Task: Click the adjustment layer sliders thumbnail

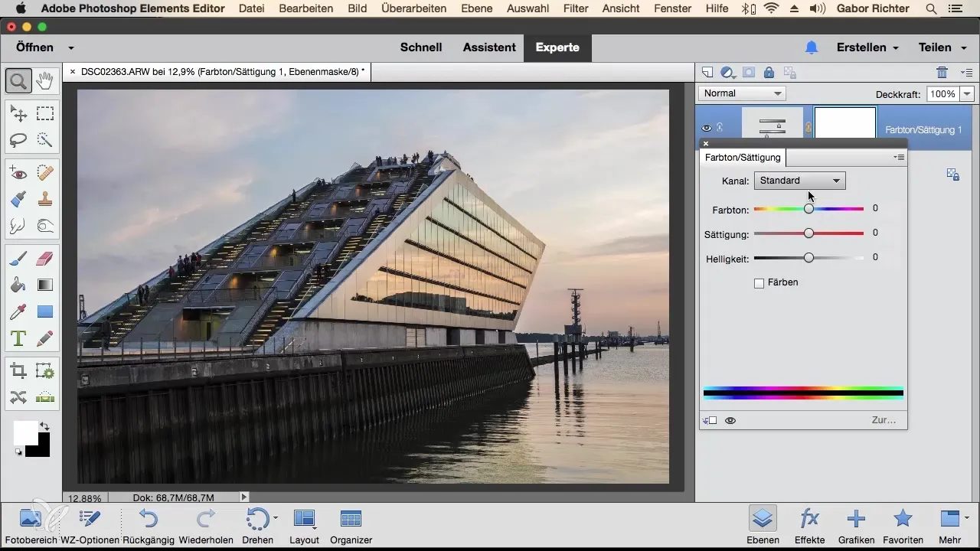Action: [772, 124]
